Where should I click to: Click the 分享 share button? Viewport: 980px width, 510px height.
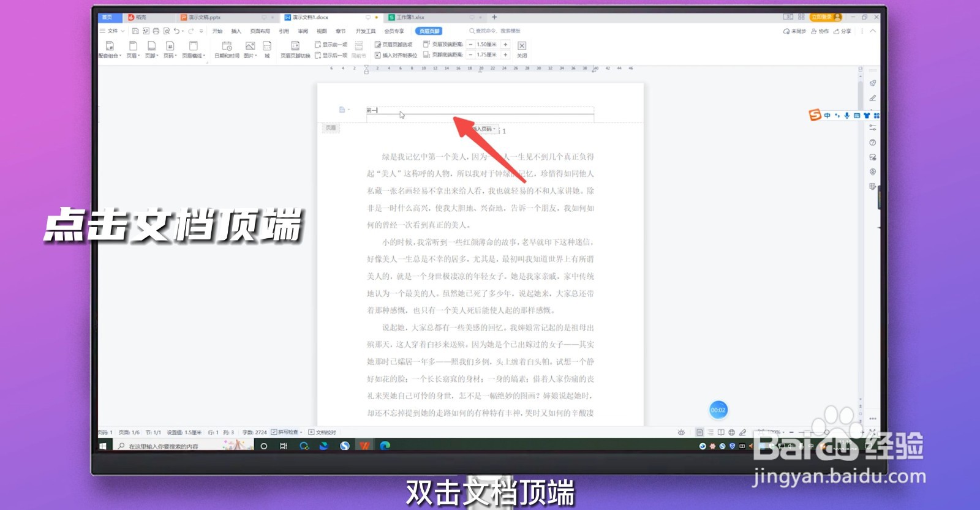pos(842,31)
